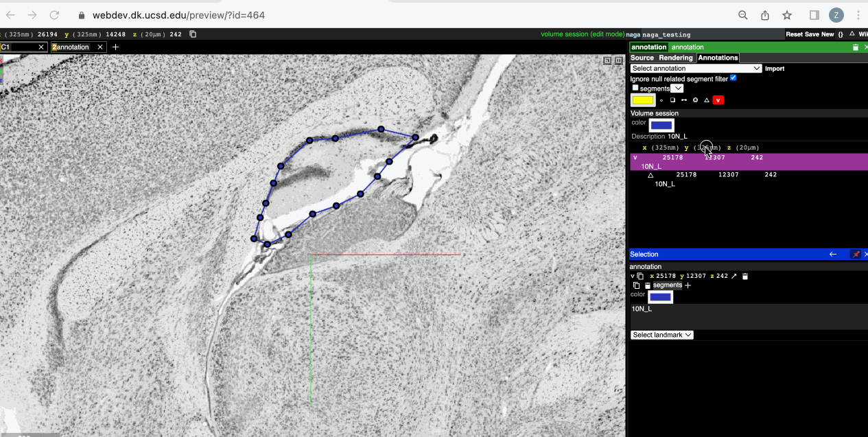This screenshot has height=437, width=868.
Task: Delete annotation with trash icon beside coordinates
Action: [x=745, y=276]
